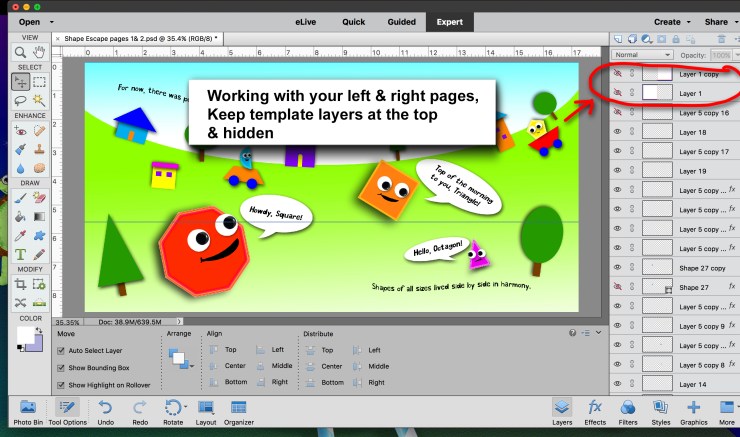The image size is (740, 437).
Task: Show the hidden Layer 1 copy
Action: pos(617,74)
